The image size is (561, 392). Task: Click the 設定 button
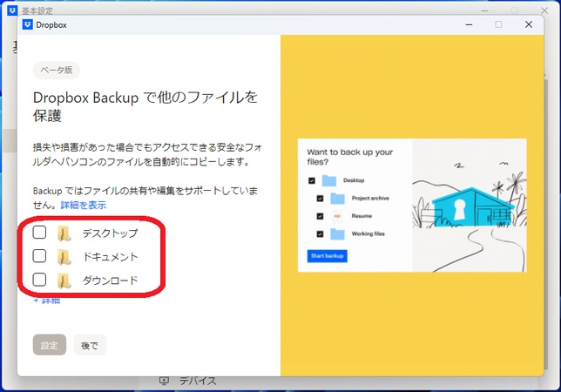coord(50,345)
